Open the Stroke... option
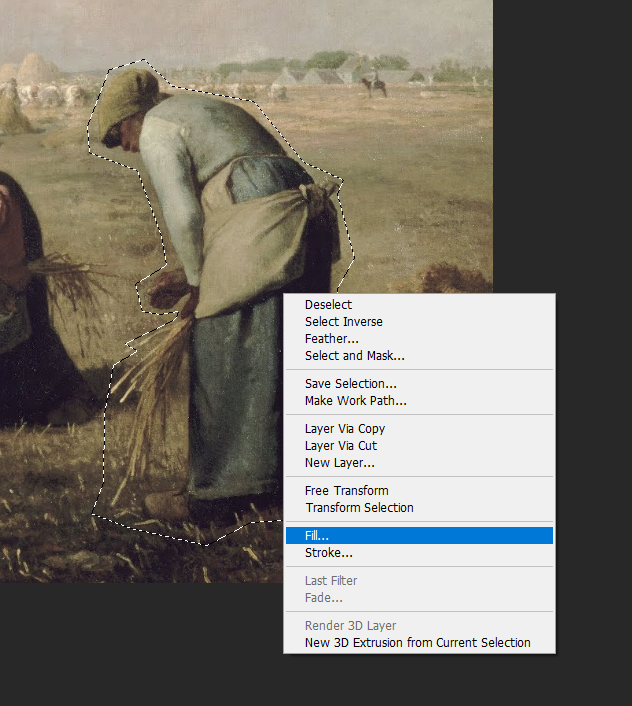 click(x=419, y=552)
